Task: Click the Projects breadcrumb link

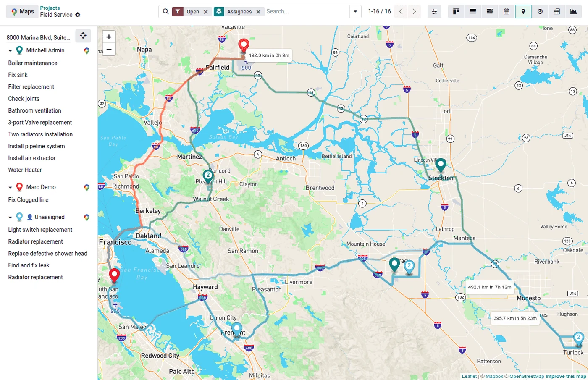Action: tap(50, 8)
